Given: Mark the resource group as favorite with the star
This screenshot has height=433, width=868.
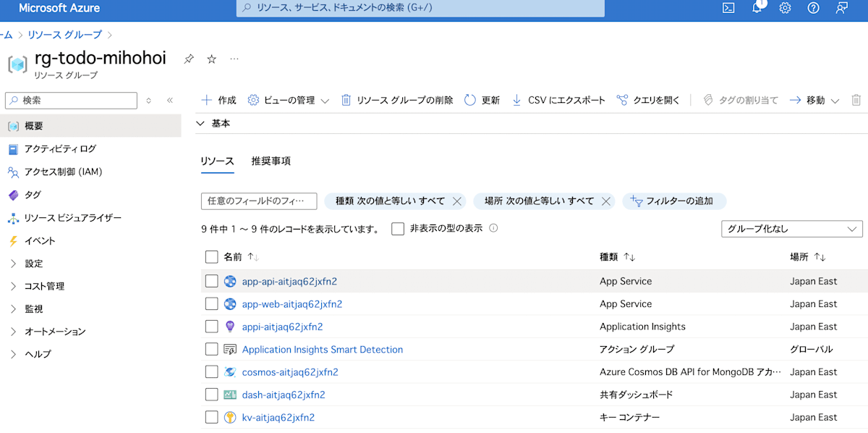Looking at the screenshot, I should click(x=212, y=59).
